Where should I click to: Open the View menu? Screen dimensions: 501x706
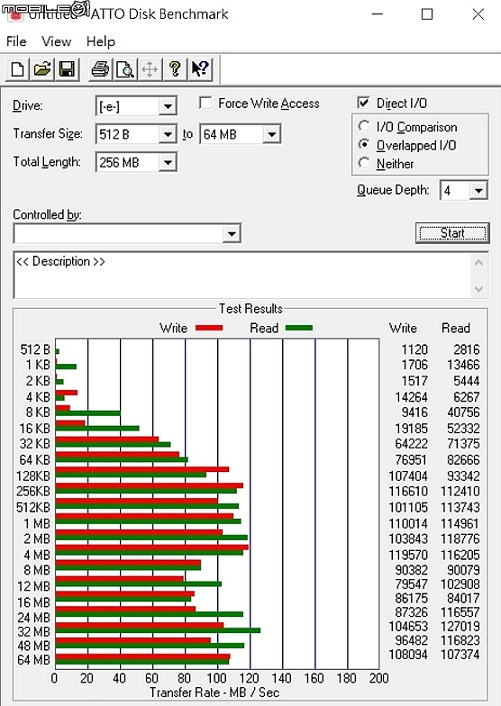pos(56,42)
